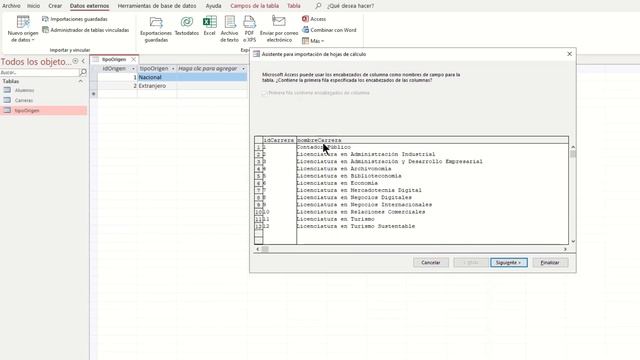Close the import wizard dialog
The height and width of the screenshot is (360, 640).
(x=569, y=54)
